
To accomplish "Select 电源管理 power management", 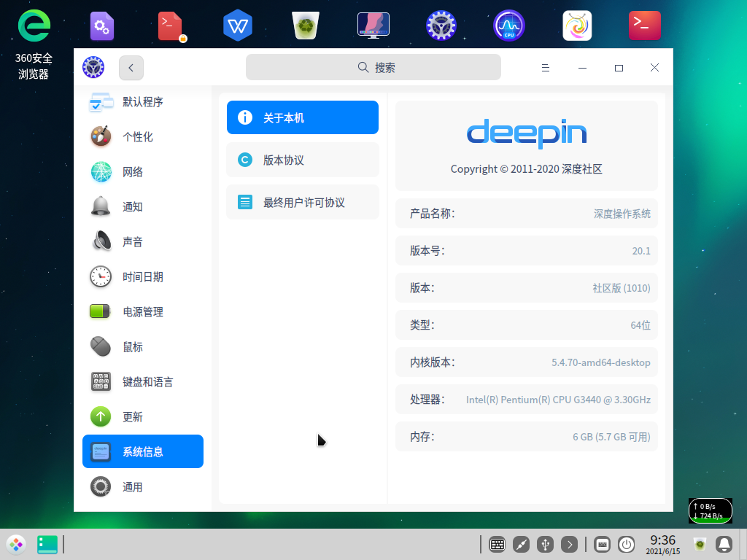I will point(143,312).
